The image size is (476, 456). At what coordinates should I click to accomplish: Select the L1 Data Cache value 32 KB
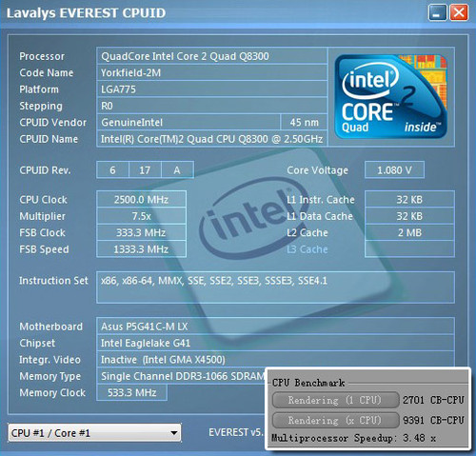tap(409, 216)
